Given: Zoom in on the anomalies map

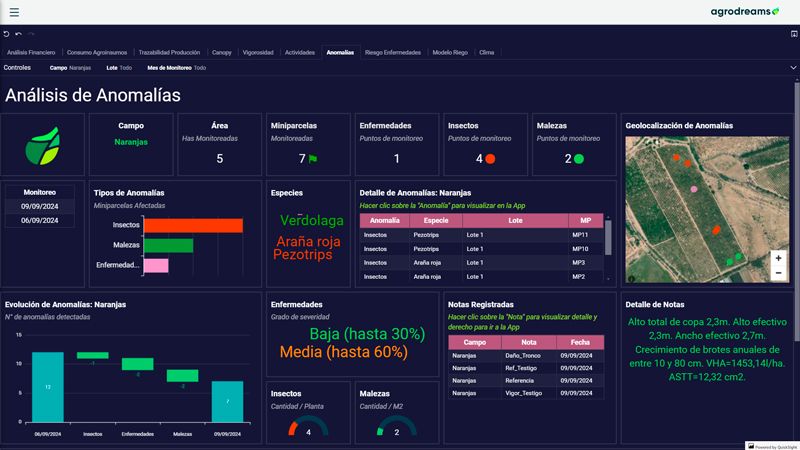Looking at the screenshot, I should (778, 258).
